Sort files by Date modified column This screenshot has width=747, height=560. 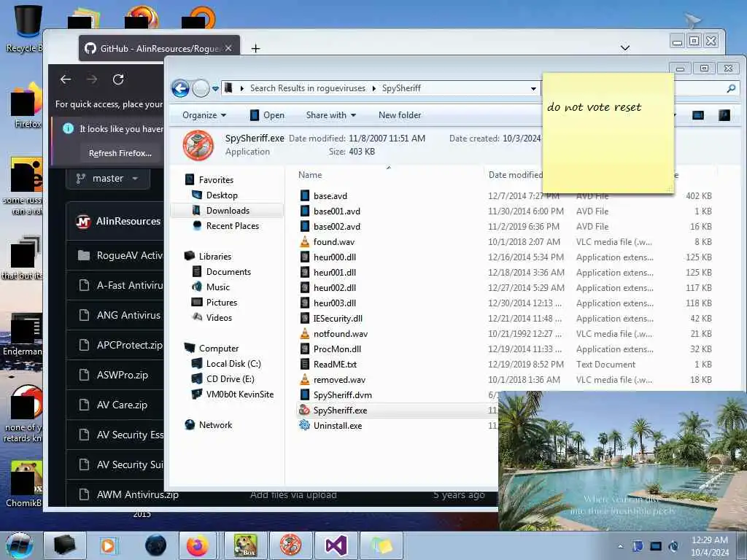coord(515,175)
